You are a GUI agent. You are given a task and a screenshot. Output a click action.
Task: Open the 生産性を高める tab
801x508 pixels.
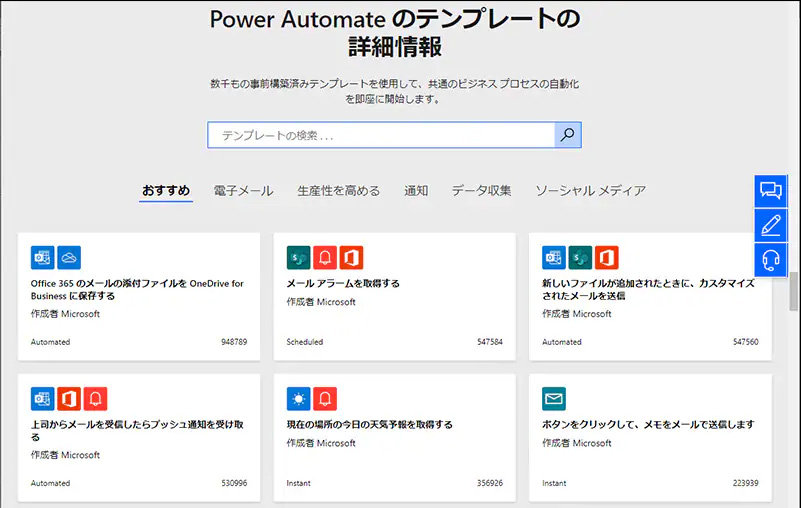tap(339, 191)
